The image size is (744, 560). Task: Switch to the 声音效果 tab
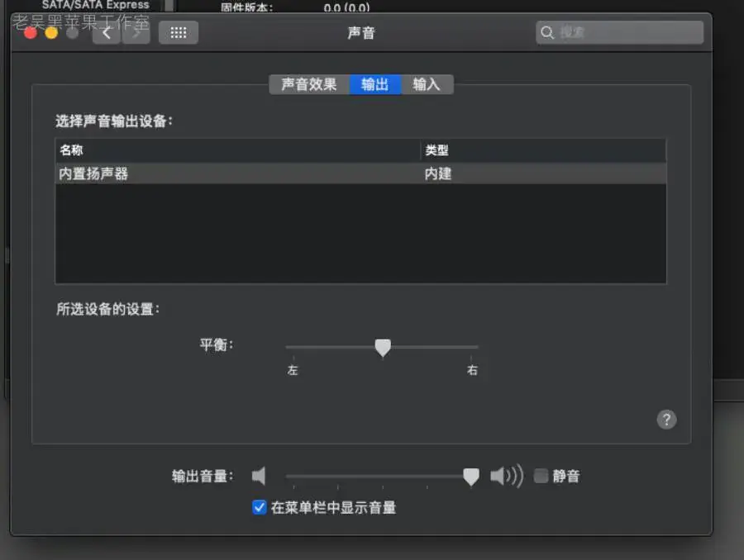[x=309, y=84]
